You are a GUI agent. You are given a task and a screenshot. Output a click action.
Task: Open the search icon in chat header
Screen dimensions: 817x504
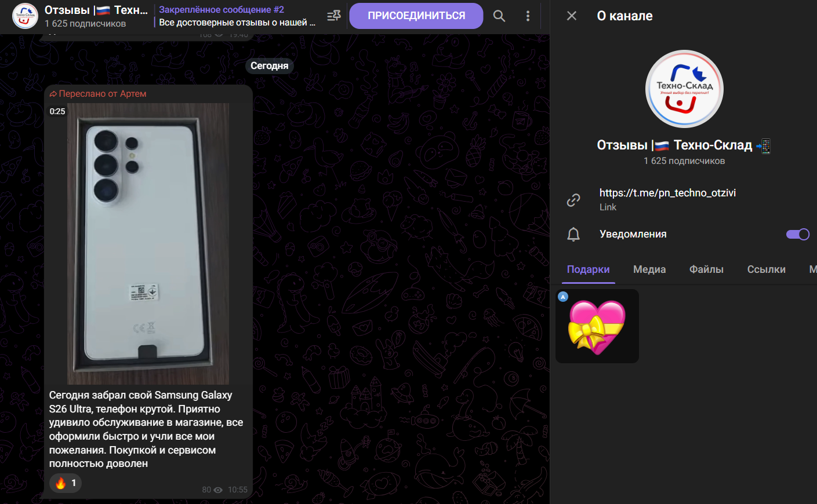point(499,16)
